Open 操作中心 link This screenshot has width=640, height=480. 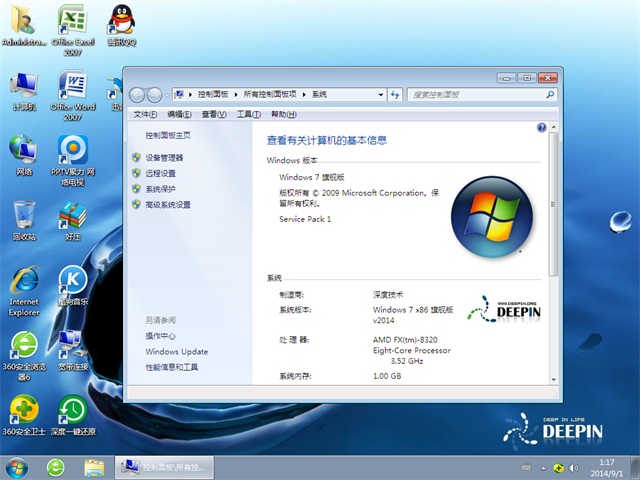coord(160,336)
